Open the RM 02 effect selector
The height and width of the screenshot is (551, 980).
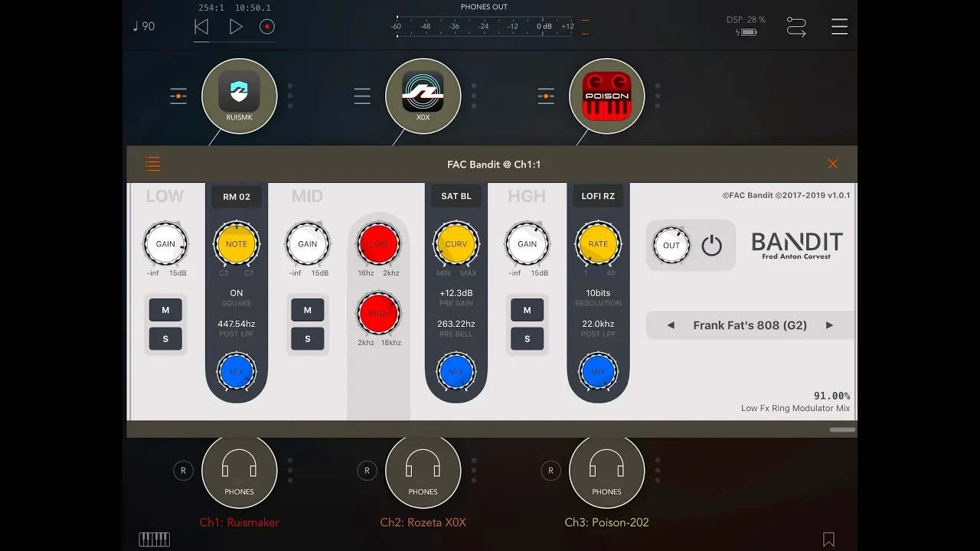(x=237, y=197)
